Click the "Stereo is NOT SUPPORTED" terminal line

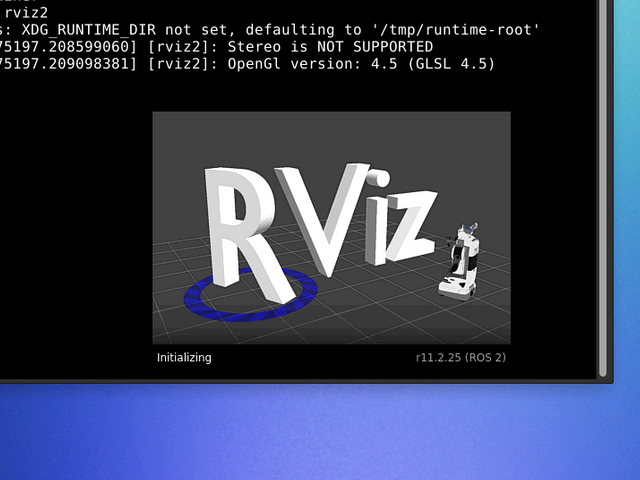coord(216,47)
